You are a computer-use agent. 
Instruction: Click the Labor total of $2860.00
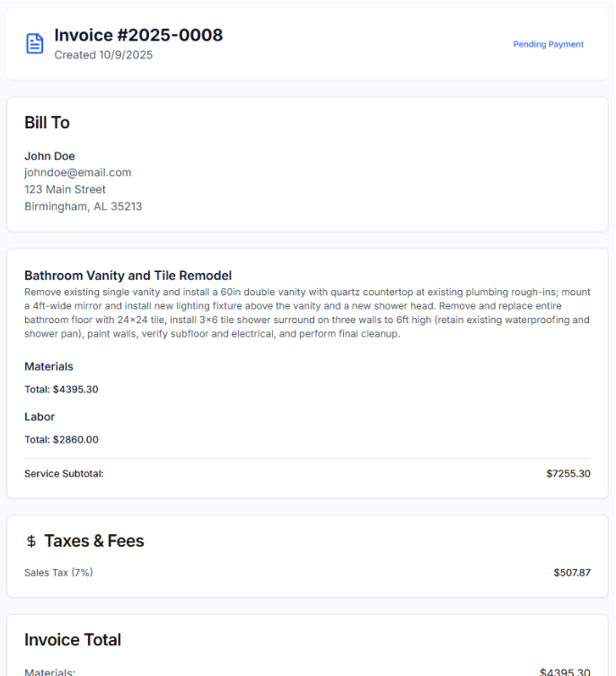(61, 440)
